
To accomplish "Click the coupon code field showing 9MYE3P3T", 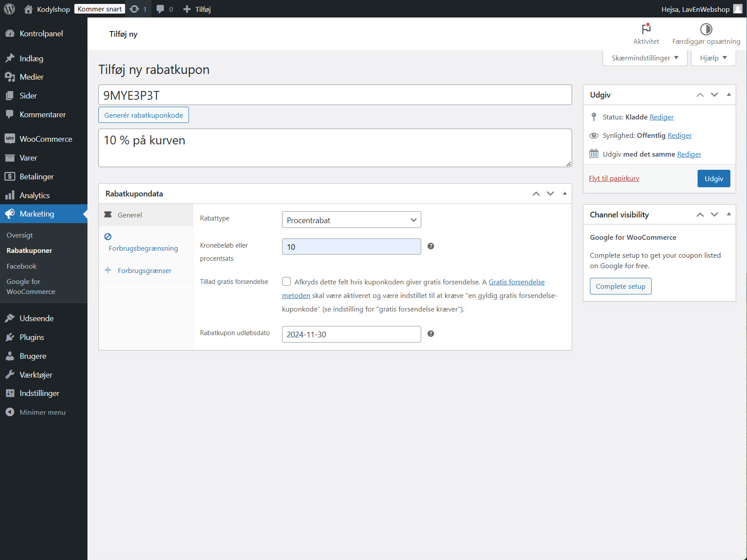I will point(335,94).
